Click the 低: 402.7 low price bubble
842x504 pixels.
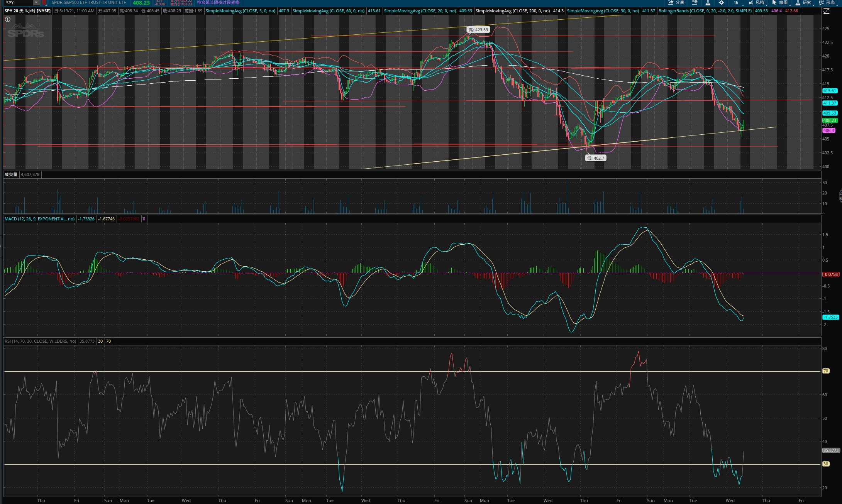point(595,158)
